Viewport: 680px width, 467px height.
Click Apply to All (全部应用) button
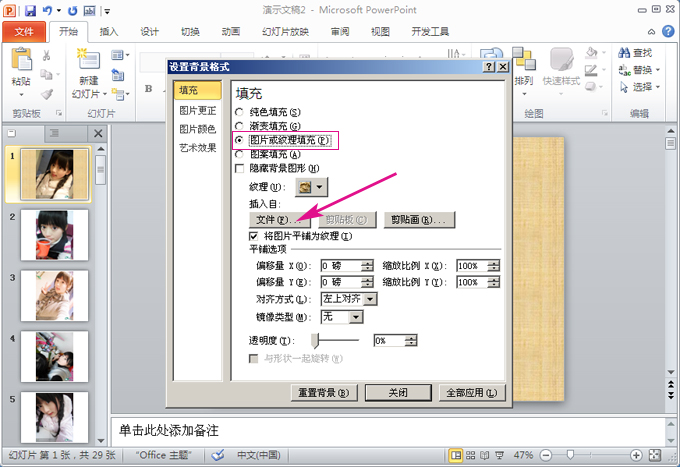pyautogui.click(x=472, y=393)
